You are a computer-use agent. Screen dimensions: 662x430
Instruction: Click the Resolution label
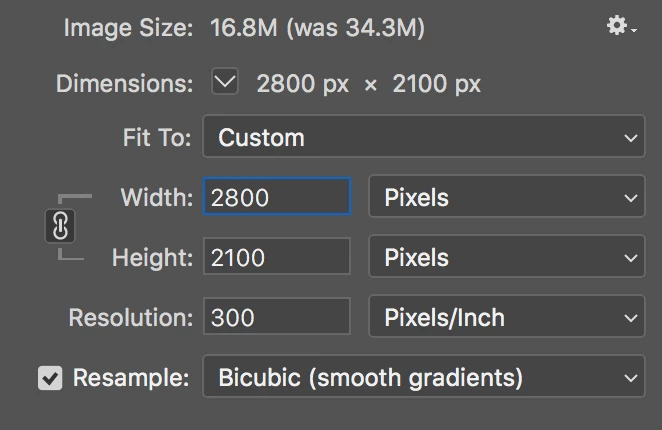tap(131, 317)
